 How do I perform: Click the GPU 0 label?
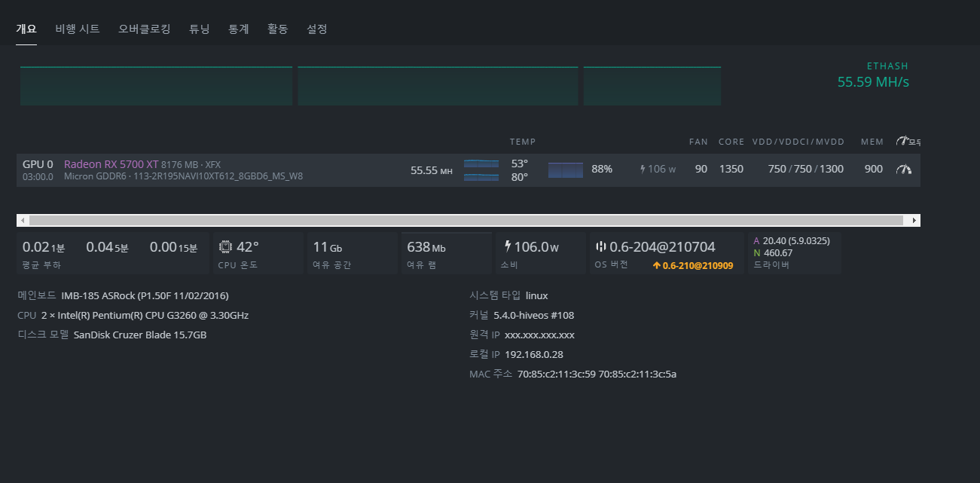pyautogui.click(x=38, y=164)
